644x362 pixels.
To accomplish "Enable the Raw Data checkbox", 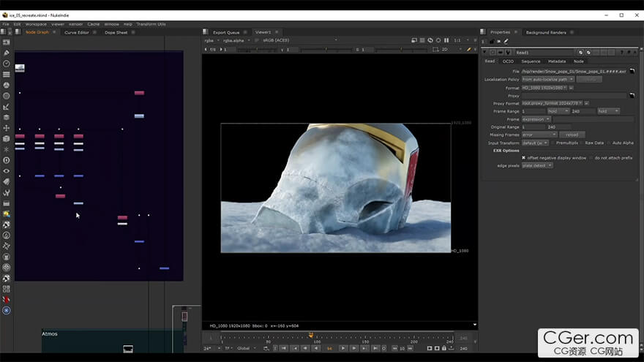I will point(582,143).
